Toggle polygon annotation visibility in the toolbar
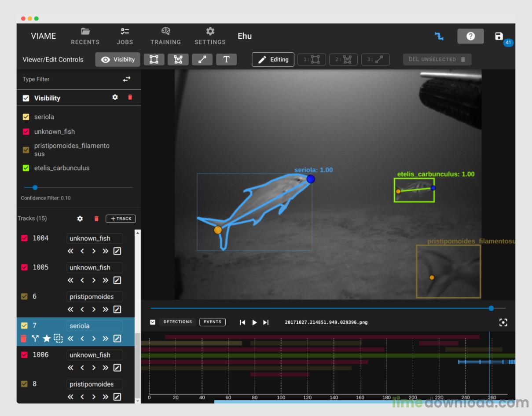532x416 pixels. coord(178,59)
